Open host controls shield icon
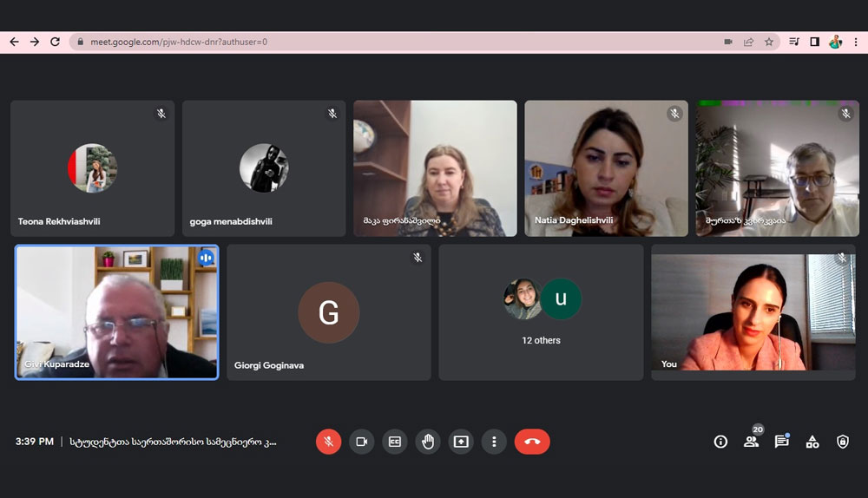 pyautogui.click(x=843, y=442)
